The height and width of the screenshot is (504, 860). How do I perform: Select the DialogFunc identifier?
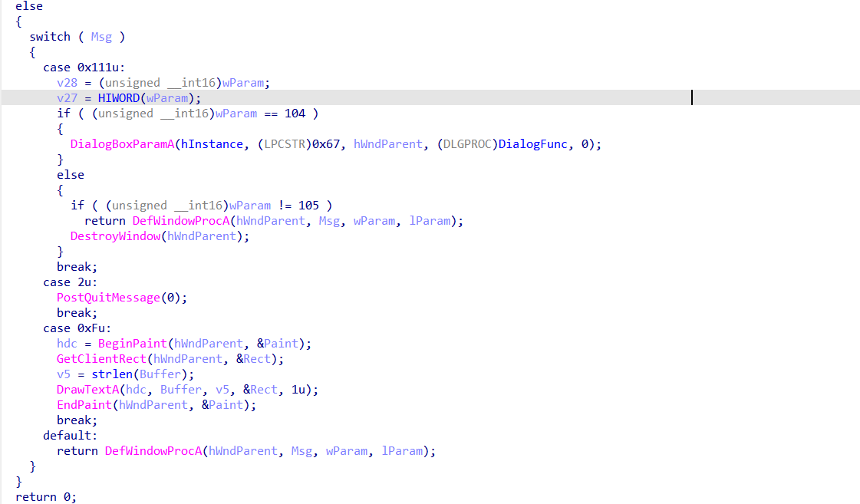[532, 144]
